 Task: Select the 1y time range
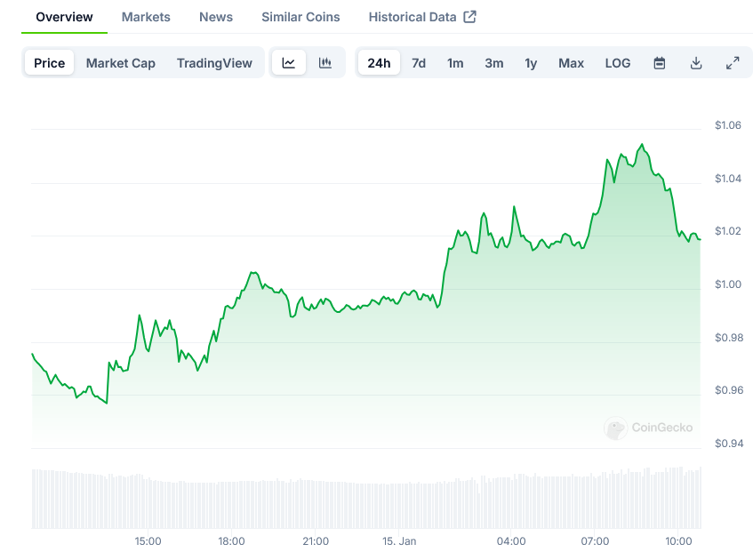click(531, 63)
